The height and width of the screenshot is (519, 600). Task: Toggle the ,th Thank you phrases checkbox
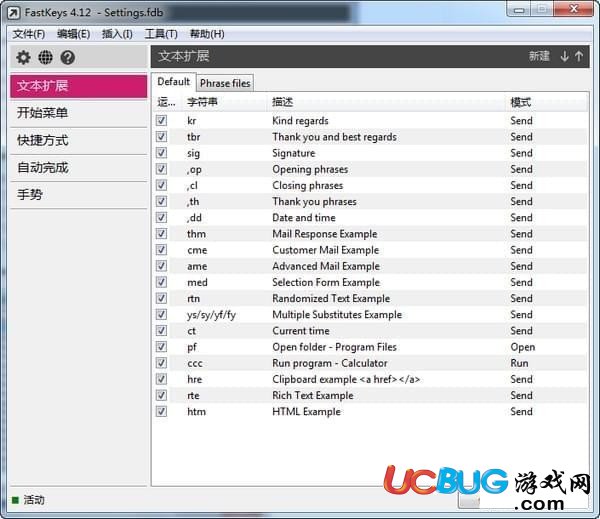[x=161, y=201]
